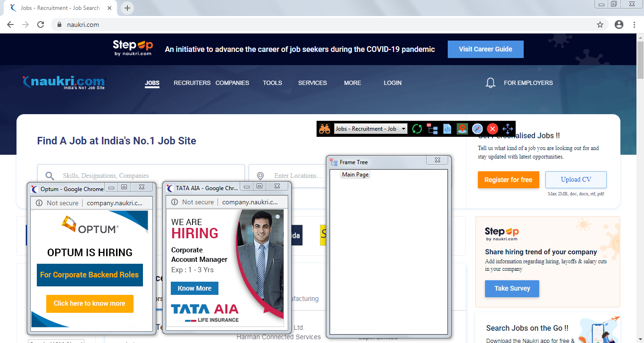Close the Frame Tree window

437,160
